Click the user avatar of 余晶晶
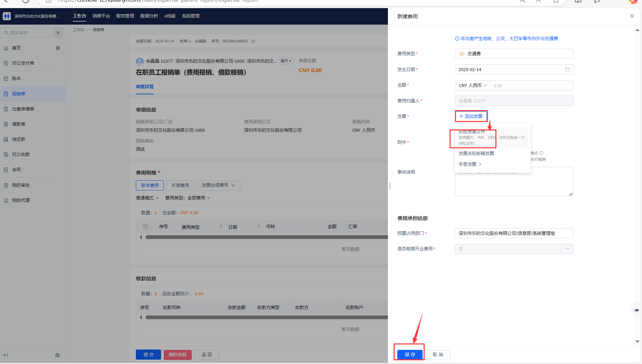The width and height of the screenshot is (642, 364). point(140,61)
